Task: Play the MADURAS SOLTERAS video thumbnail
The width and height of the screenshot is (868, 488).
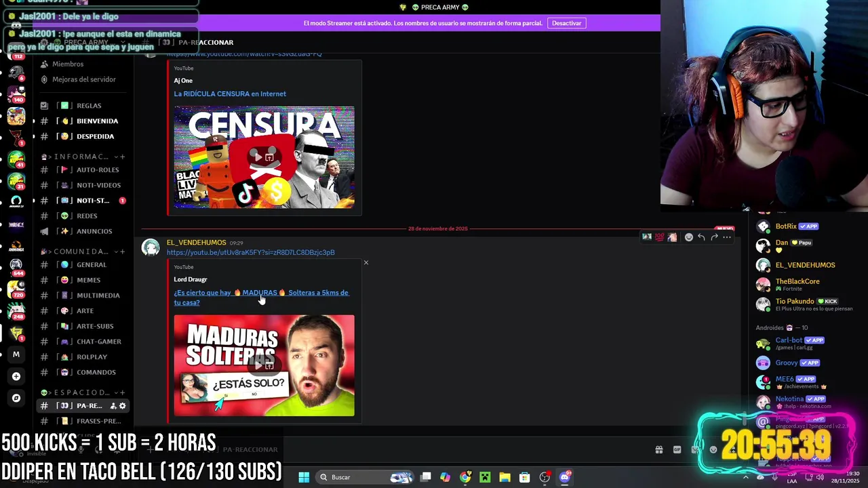Action: click(x=264, y=365)
